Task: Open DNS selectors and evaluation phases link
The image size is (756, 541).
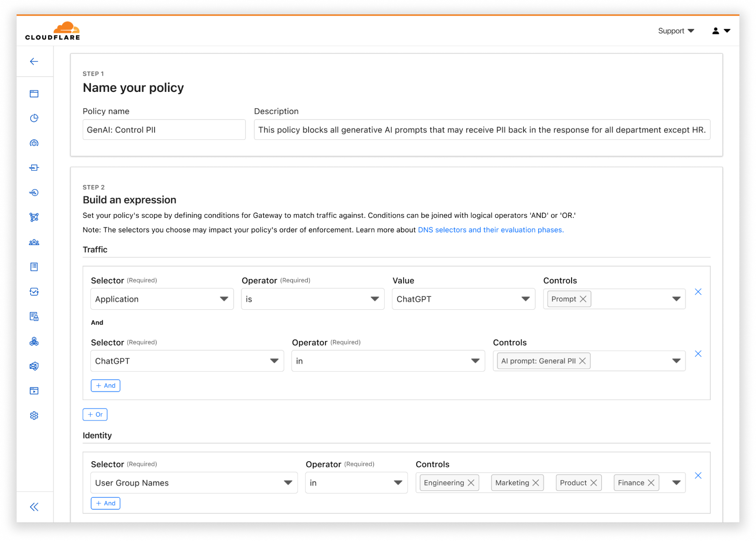Action: point(491,230)
